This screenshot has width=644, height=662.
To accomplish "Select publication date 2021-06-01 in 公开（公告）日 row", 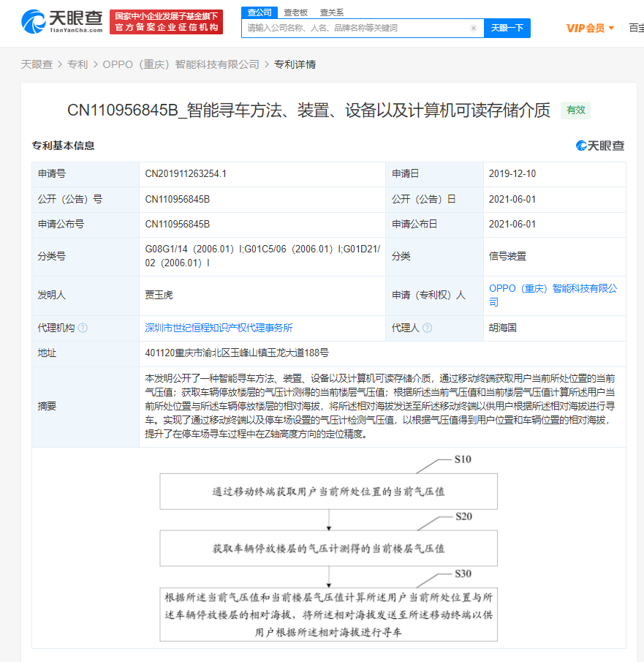I will (x=512, y=199).
